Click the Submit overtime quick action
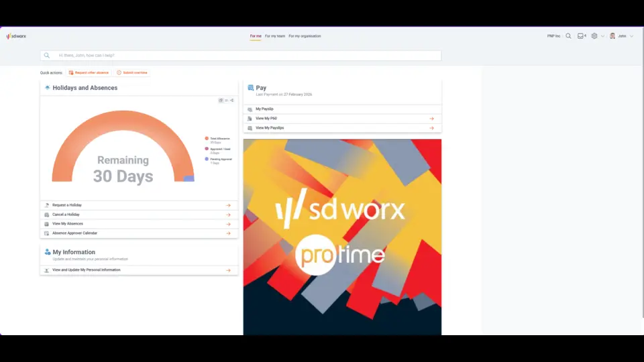Screen dimensions: 644x362 132,72
